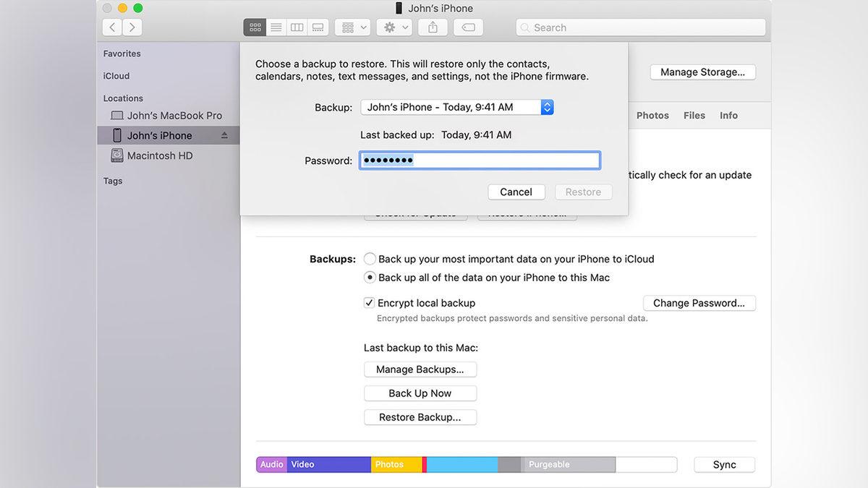Select back up to iCloud option

(370, 259)
